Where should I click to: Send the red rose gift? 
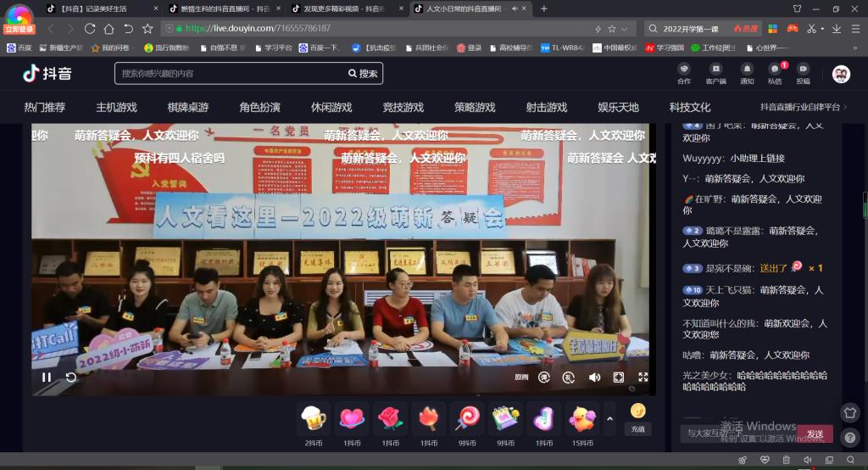coord(390,419)
